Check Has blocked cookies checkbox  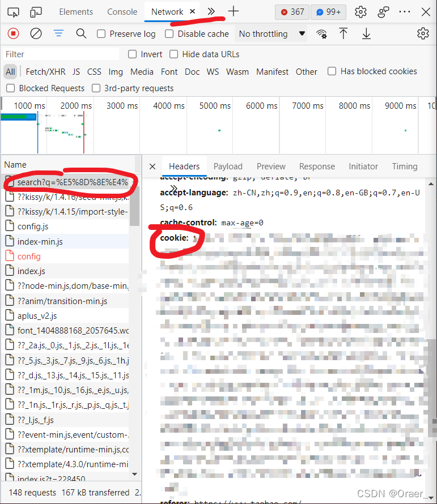tap(332, 71)
